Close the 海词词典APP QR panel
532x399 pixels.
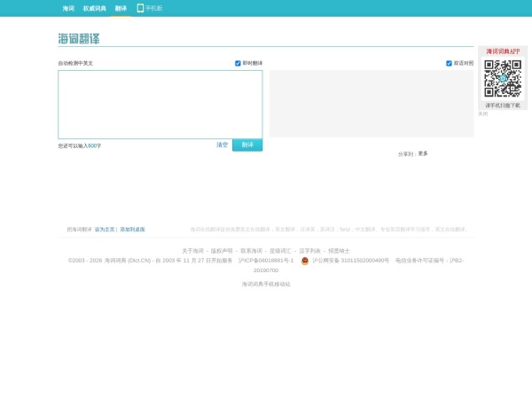click(x=483, y=113)
